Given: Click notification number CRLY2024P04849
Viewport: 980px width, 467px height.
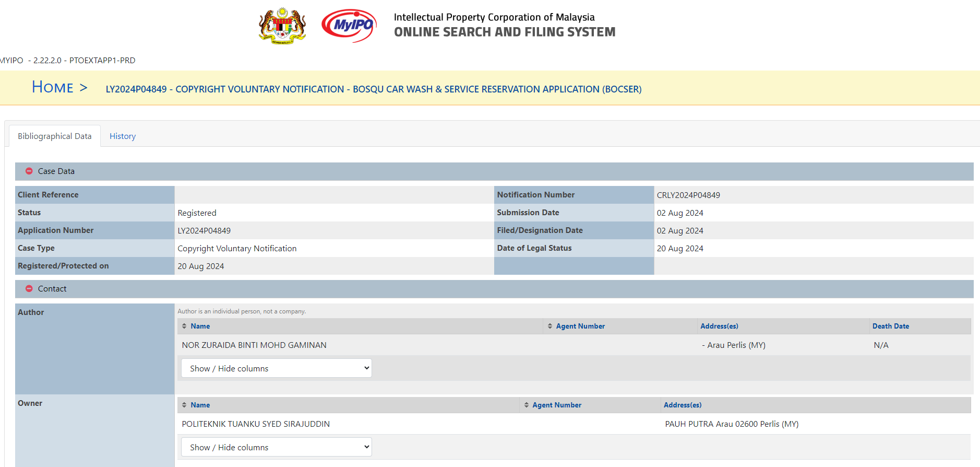Looking at the screenshot, I should pyautogui.click(x=688, y=195).
